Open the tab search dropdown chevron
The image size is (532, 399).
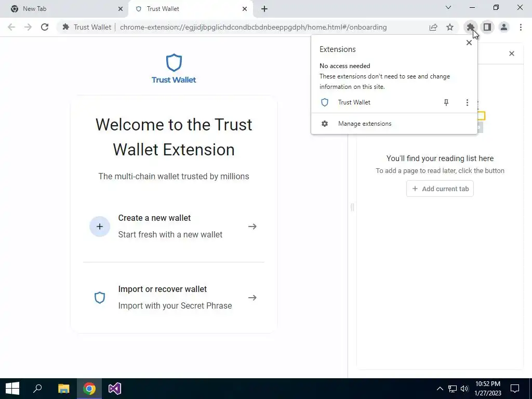click(448, 7)
